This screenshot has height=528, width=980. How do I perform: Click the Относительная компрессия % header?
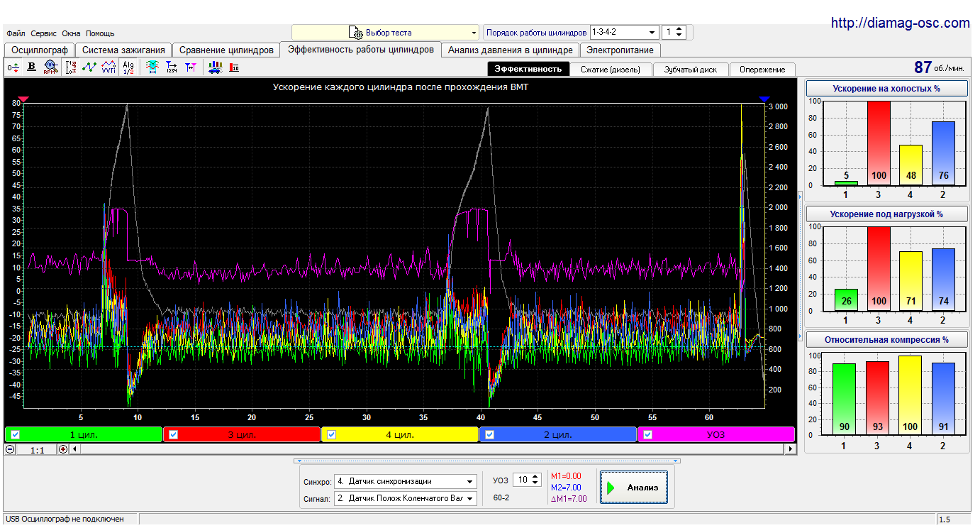[x=887, y=339]
